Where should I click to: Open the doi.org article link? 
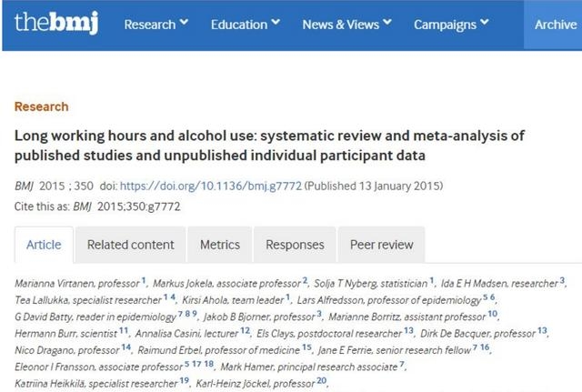pos(211,186)
